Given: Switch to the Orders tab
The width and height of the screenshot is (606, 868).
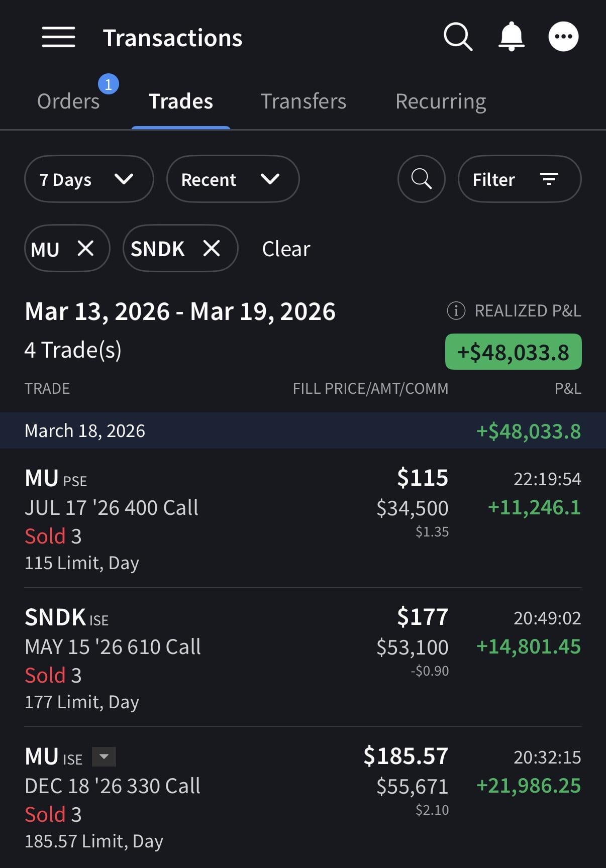Looking at the screenshot, I should point(69,101).
